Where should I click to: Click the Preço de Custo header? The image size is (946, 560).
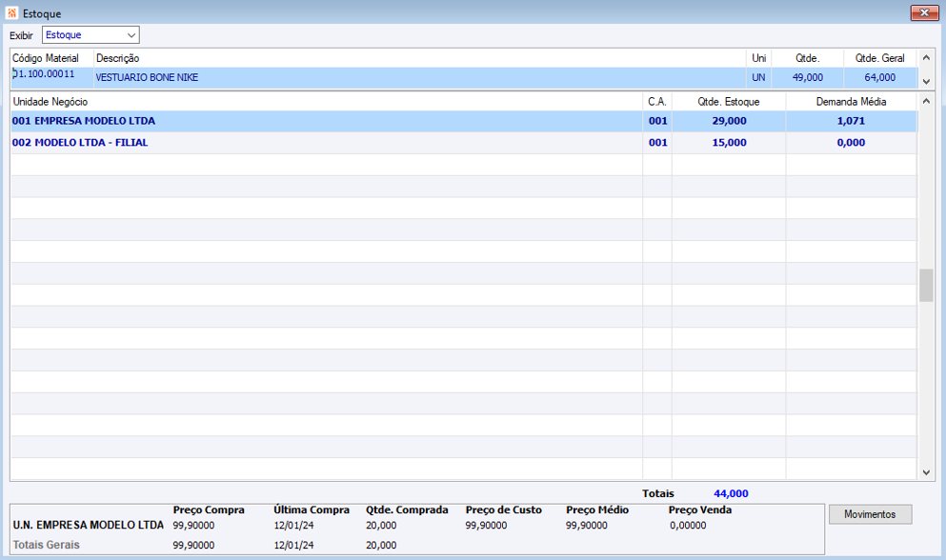coord(504,510)
